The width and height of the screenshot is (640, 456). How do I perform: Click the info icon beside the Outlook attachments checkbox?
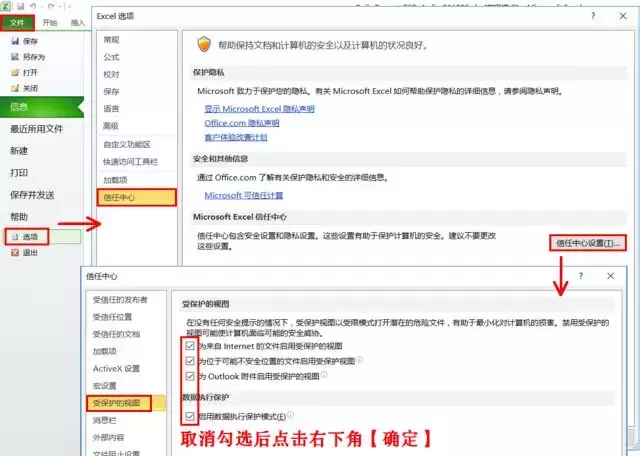click(x=324, y=375)
